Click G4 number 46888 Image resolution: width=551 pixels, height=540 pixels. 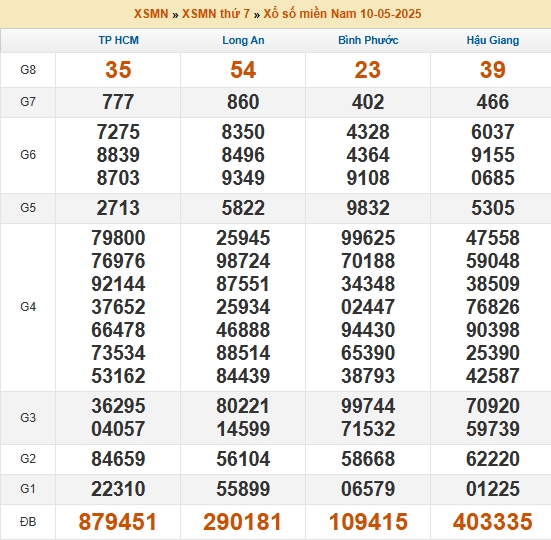coord(243,330)
